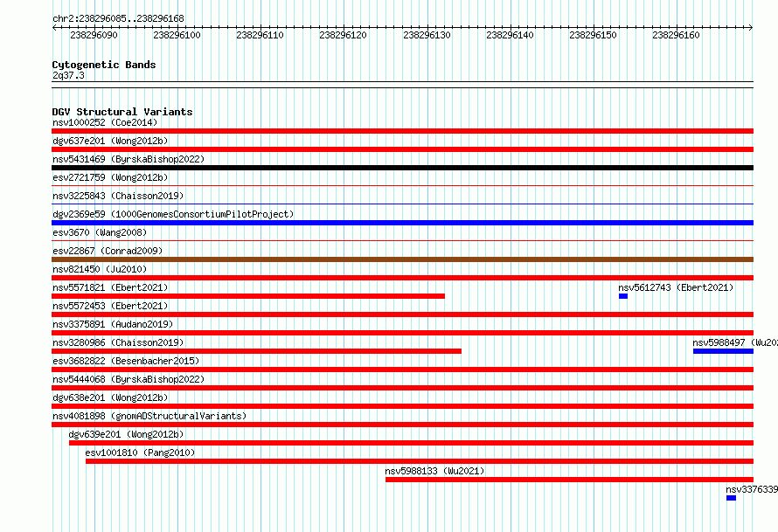The width and height of the screenshot is (778, 532).
Task: Click ruler position 238296090
Action: point(94,35)
